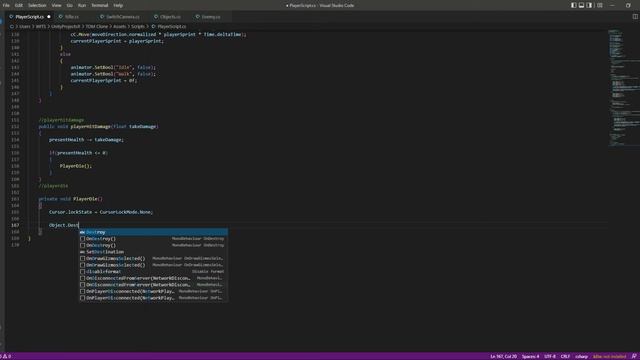Screen dimensions: 640x360
Task: Click the split editor right icon
Action: click(x=635, y=17)
